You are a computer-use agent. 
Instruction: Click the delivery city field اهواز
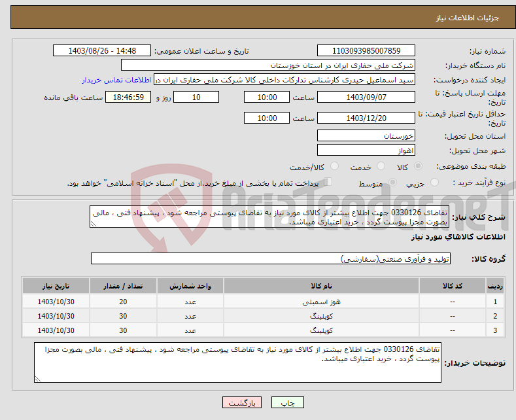coord(366,150)
